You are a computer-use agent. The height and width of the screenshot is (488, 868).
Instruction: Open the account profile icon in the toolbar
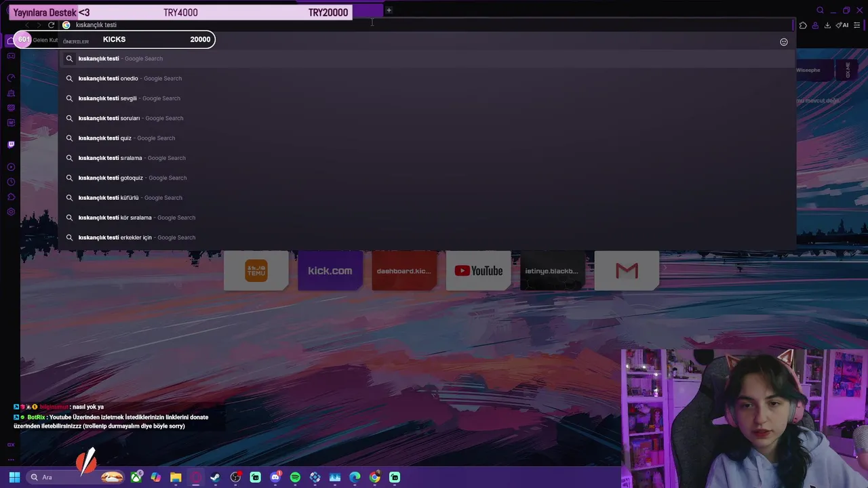815,25
